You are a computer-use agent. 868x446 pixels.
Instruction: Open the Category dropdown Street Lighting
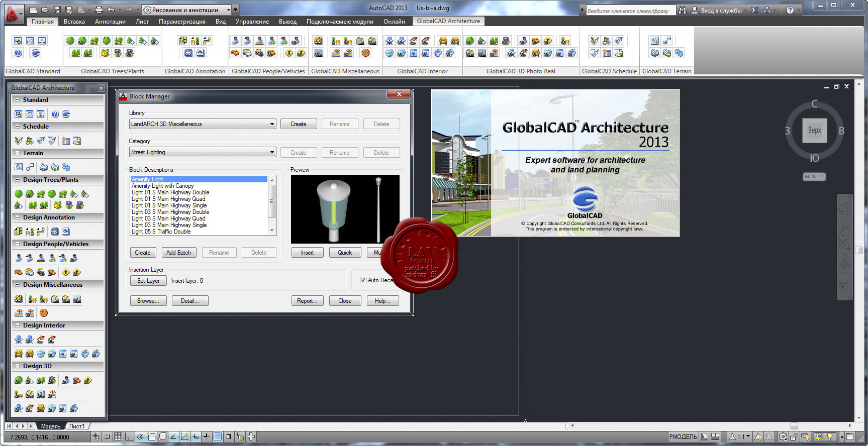[x=203, y=152]
